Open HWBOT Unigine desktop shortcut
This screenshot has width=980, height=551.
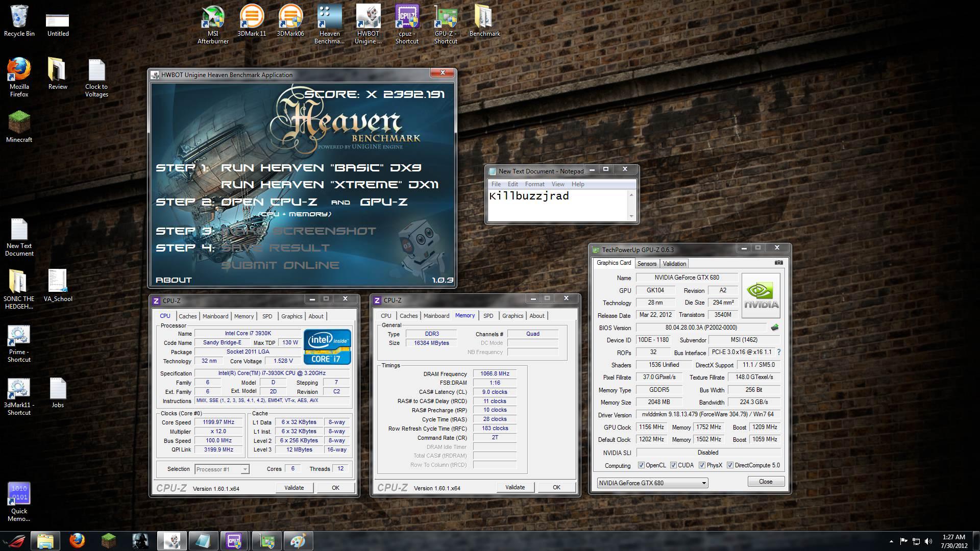pyautogui.click(x=368, y=24)
